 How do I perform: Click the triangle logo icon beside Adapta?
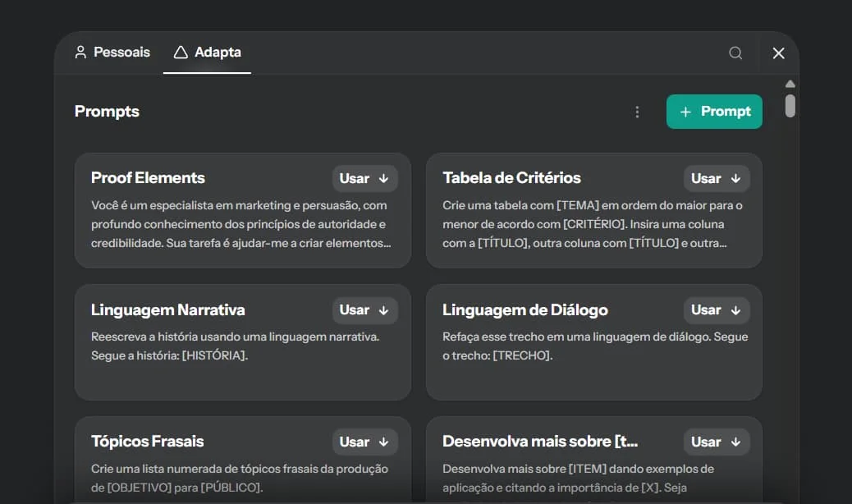pos(180,51)
